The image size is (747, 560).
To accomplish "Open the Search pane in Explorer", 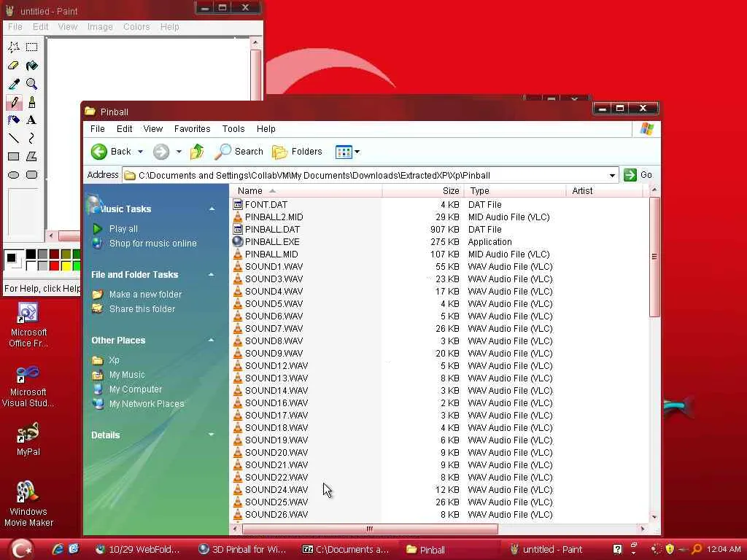I will pos(239,152).
